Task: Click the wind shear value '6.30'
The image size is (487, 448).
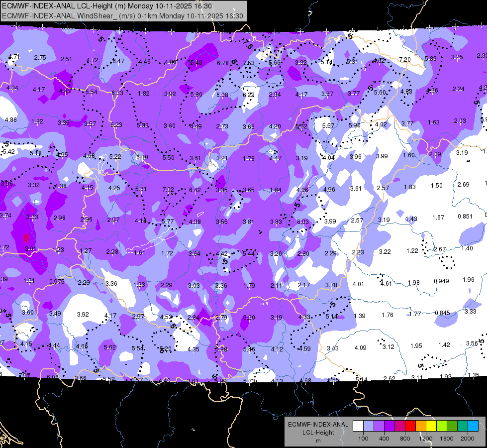Action: (x=142, y=157)
